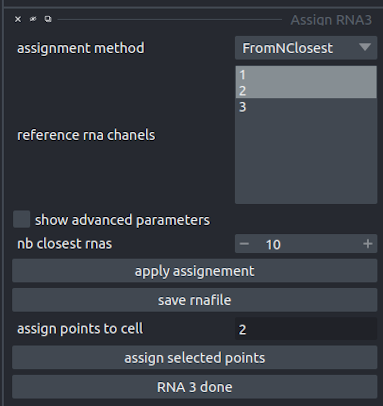Click the FromNClosest dropdown arrow
383x406 pixels.
click(365, 48)
